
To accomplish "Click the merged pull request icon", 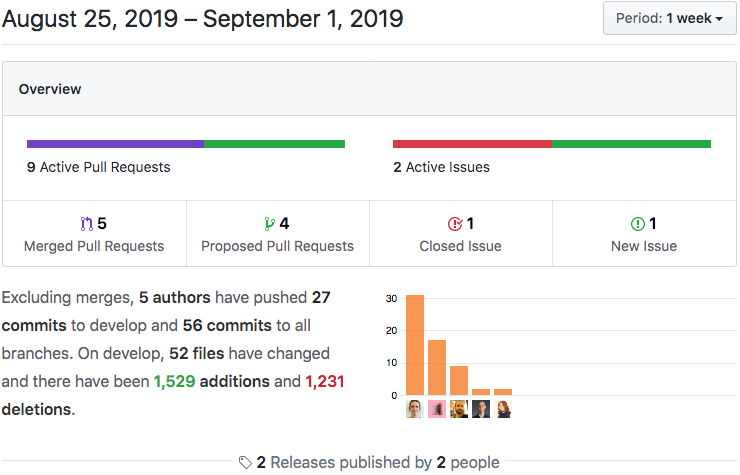I will click(86, 224).
